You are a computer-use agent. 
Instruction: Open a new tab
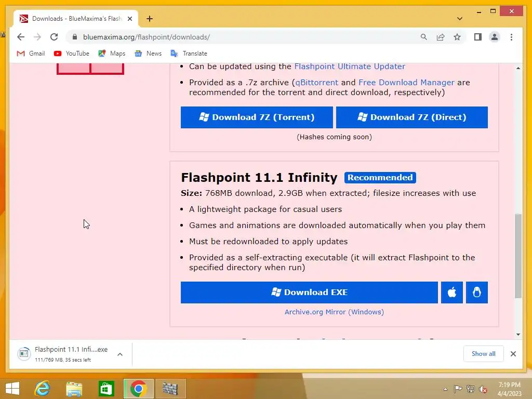pyautogui.click(x=150, y=19)
